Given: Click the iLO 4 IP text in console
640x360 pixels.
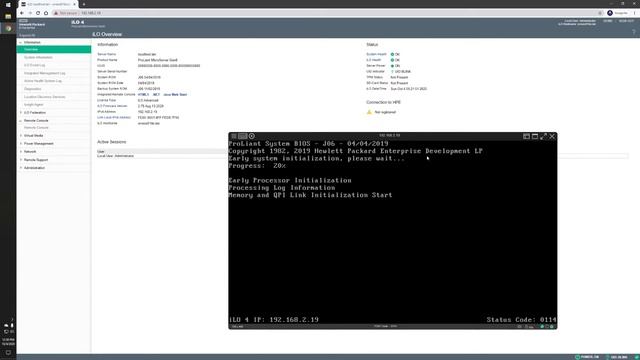Looking at the screenshot, I should [273, 320].
